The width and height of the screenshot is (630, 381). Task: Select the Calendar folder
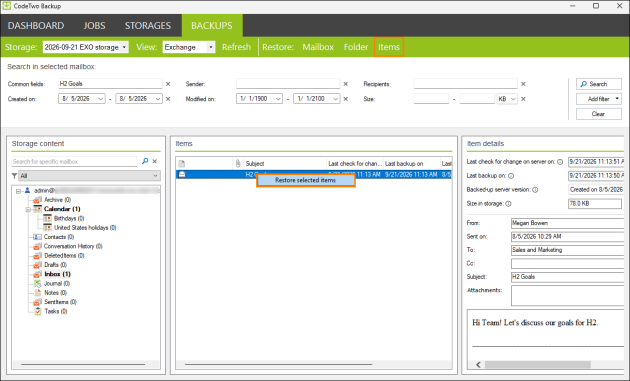[62, 209]
